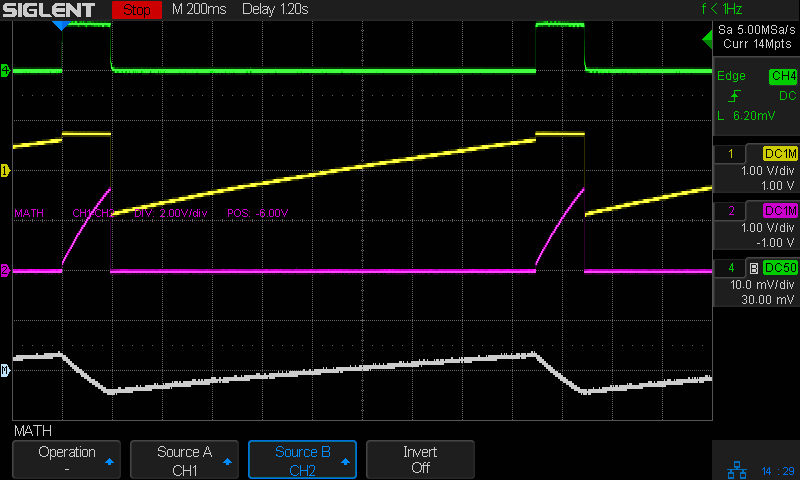Select the CH4 ground marker on left edge
Image resolution: width=800 pixels, height=480 pixels.
coord(5,70)
